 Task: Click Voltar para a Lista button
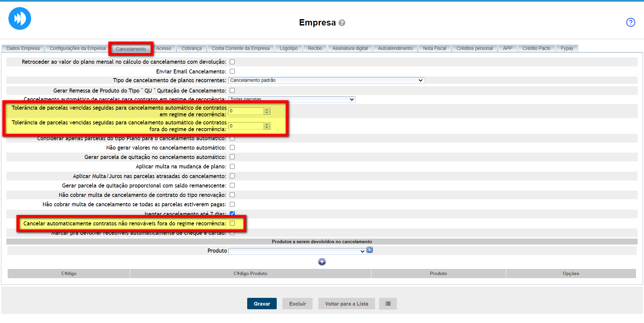(346, 304)
